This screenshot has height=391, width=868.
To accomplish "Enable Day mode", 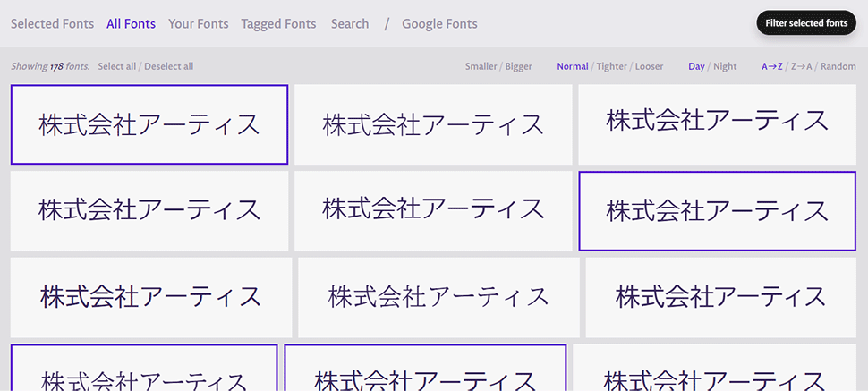I will coord(696,66).
